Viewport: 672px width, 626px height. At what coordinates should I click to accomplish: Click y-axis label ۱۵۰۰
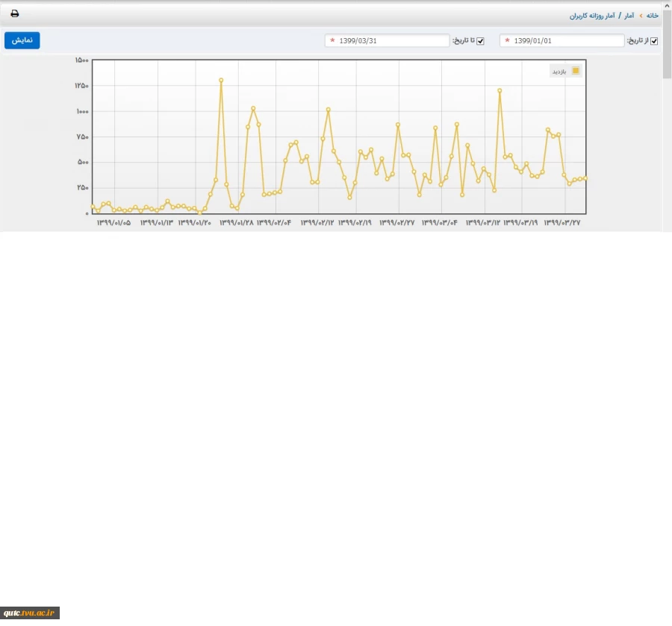(82, 60)
